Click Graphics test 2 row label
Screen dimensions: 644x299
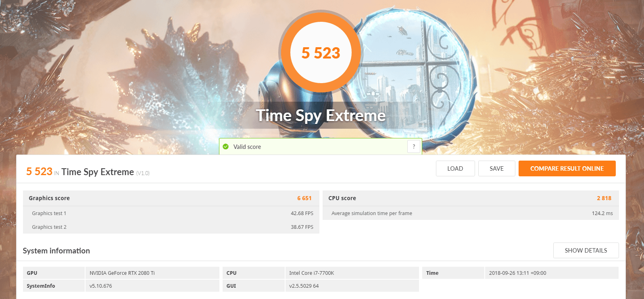click(49, 227)
